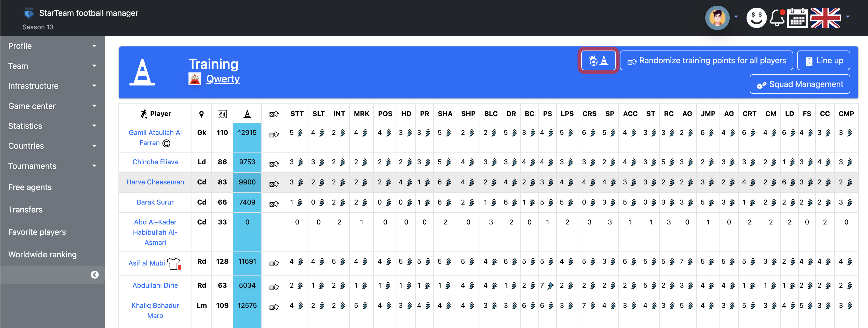The width and height of the screenshot is (868, 328).
Task: Click Randomize training points for all players
Action: coord(706,60)
